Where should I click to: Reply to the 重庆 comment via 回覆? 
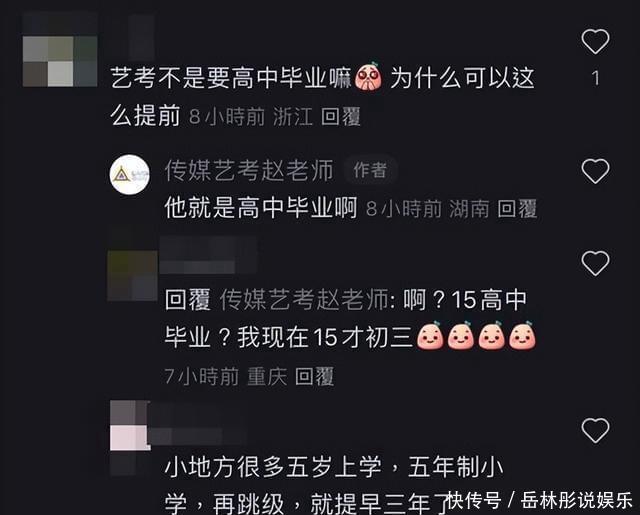(x=314, y=376)
